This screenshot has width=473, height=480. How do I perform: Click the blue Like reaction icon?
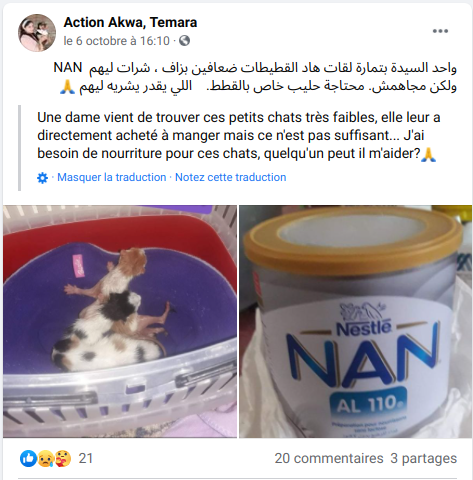click(28, 459)
